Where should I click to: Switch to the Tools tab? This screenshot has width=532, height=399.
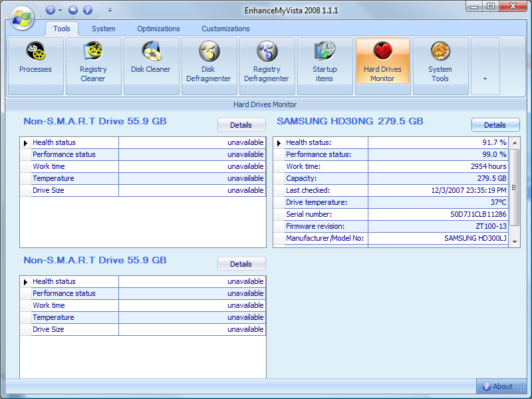62,29
